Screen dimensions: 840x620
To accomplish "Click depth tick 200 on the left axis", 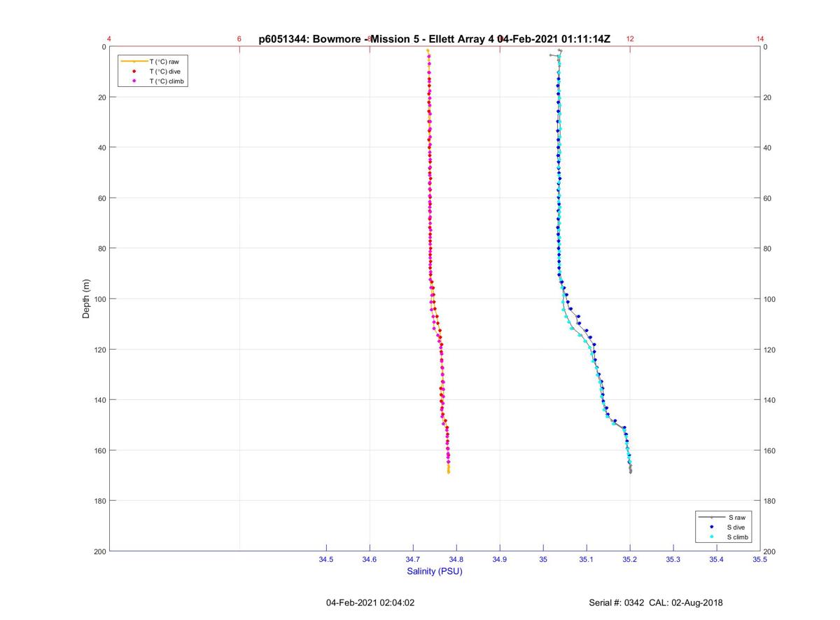I will coord(99,551).
